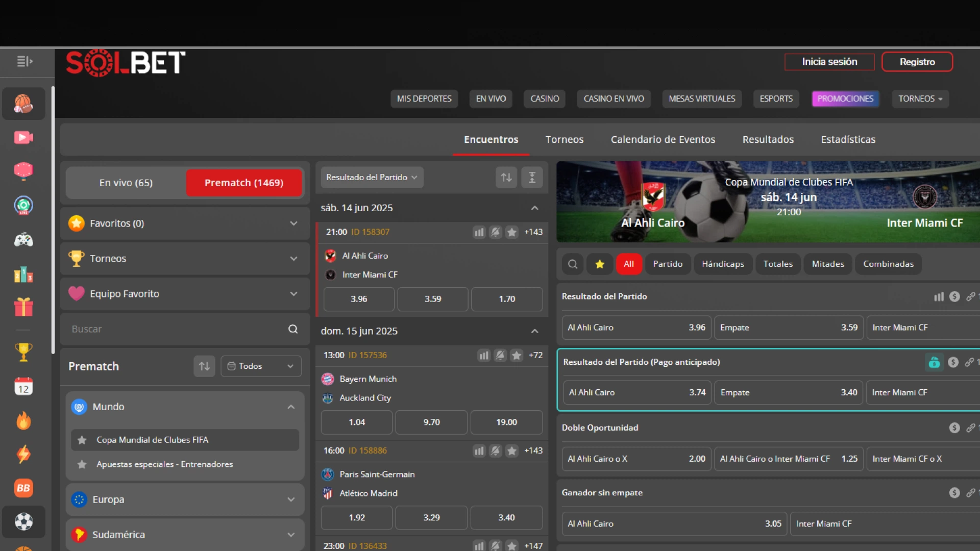
Task: Click the search magnifier in Buscar field
Action: point(293,329)
